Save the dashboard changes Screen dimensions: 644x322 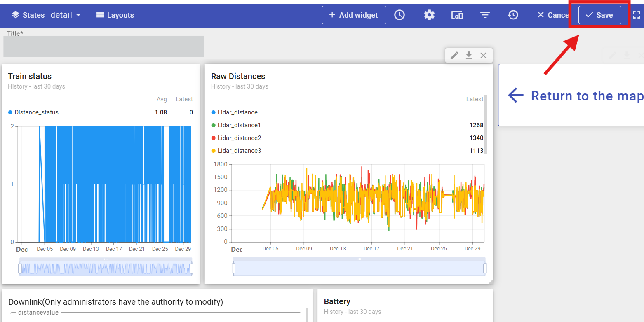point(599,15)
